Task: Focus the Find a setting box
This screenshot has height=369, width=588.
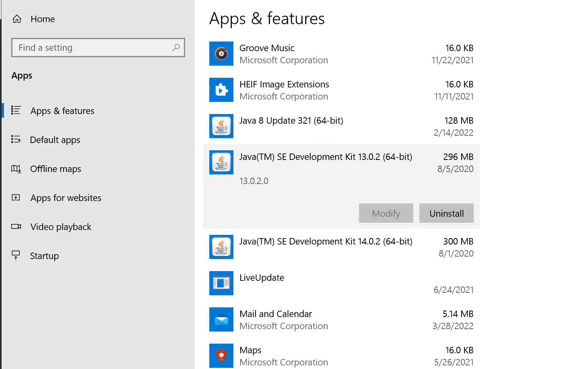Action: coord(93,48)
